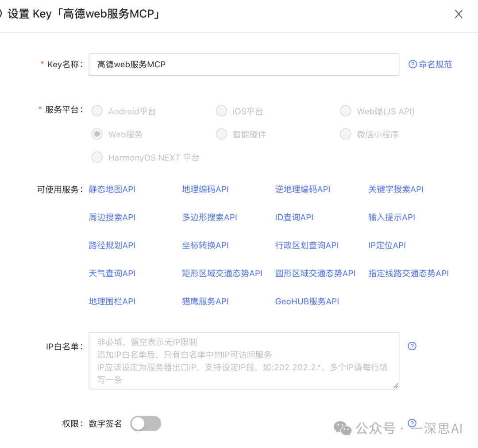Screen dimensions: 478x448
Task: Select the 智能硬件 platform option
Action: [x=221, y=134]
